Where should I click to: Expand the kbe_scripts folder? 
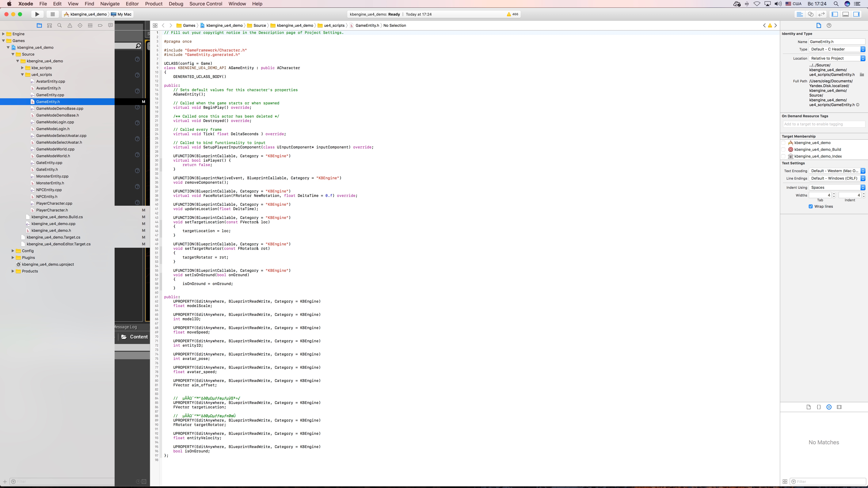coord(22,68)
